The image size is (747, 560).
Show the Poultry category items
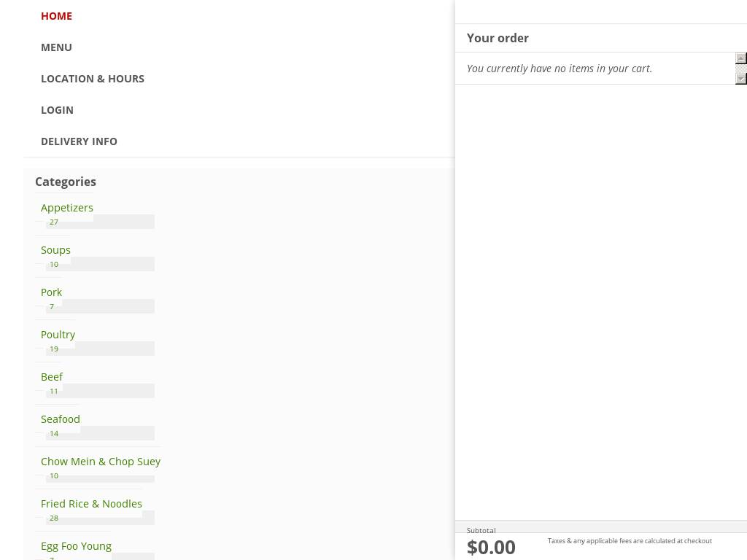point(58,335)
